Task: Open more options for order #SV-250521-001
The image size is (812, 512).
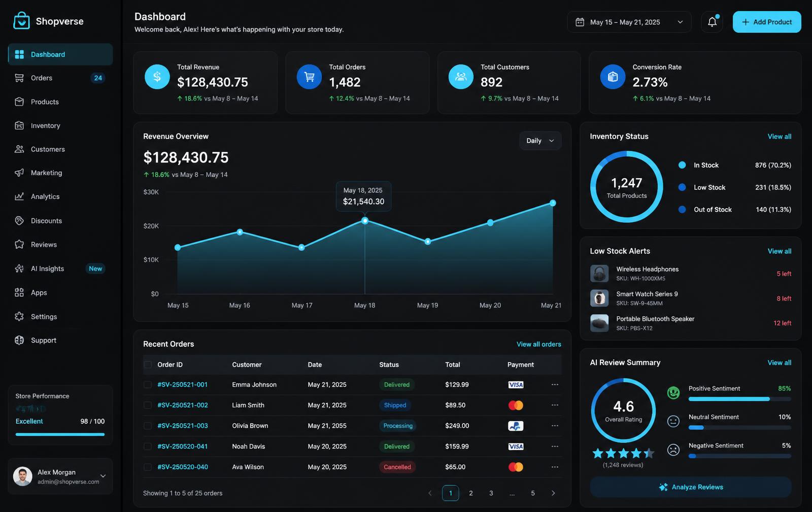Action: click(555, 385)
